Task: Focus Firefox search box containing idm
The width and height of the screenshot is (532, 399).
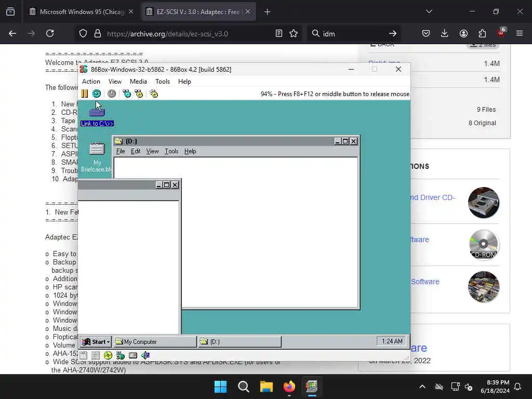Action: (353, 34)
